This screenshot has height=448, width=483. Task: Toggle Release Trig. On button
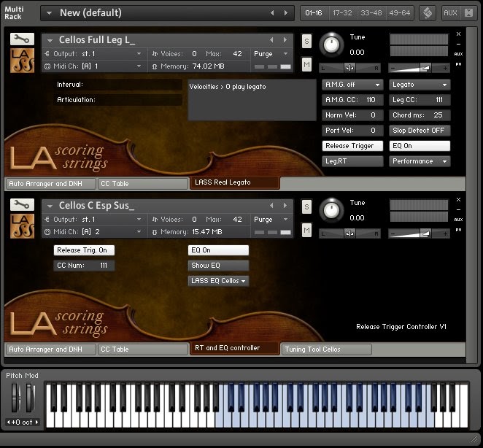click(x=84, y=250)
